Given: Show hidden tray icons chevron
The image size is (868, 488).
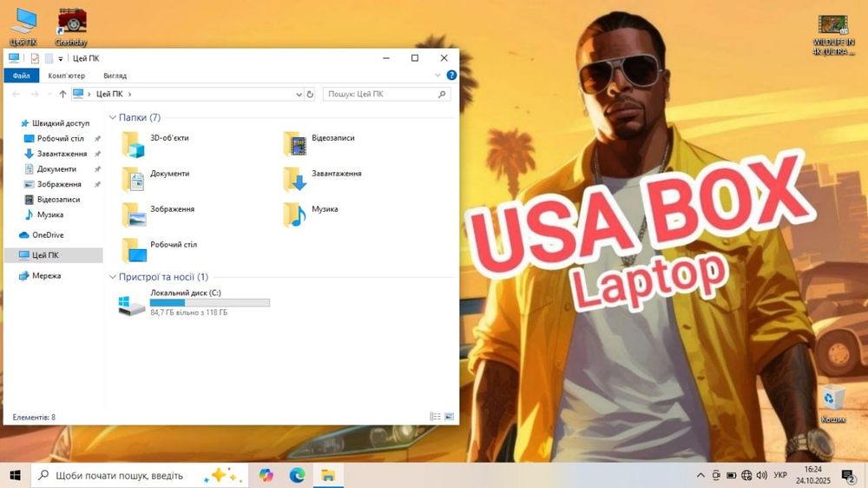Looking at the screenshot, I should coord(700,475).
